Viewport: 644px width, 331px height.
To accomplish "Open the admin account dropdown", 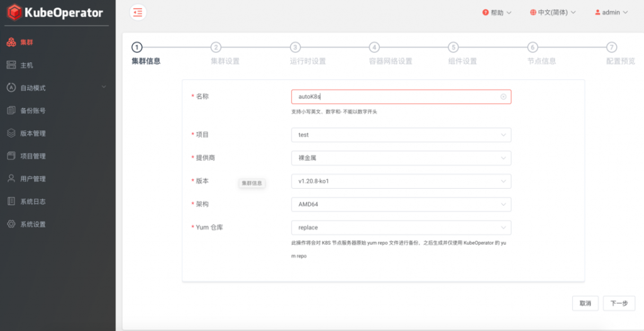I will 611,13.
